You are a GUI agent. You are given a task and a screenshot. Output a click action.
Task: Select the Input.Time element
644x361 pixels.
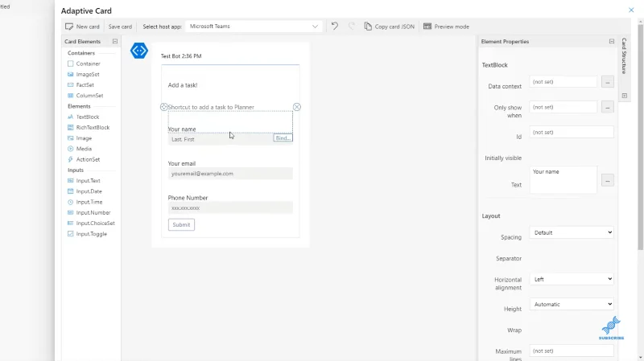pyautogui.click(x=85, y=202)
